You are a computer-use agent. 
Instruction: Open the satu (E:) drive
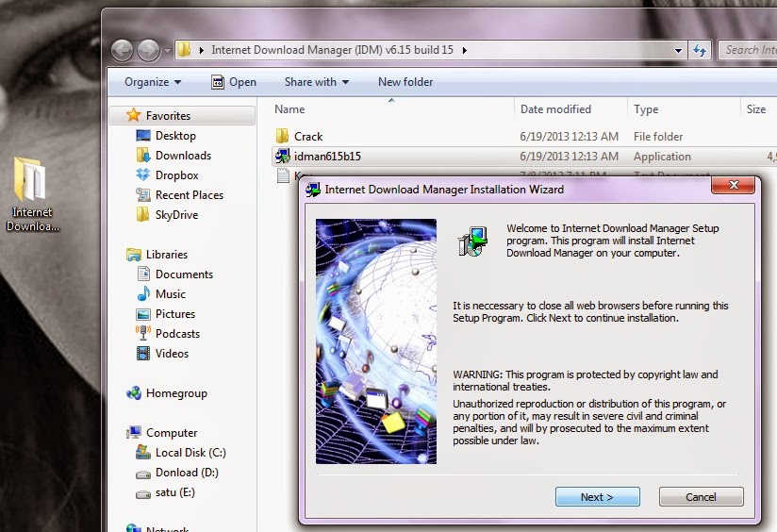(x=175, y=492)
